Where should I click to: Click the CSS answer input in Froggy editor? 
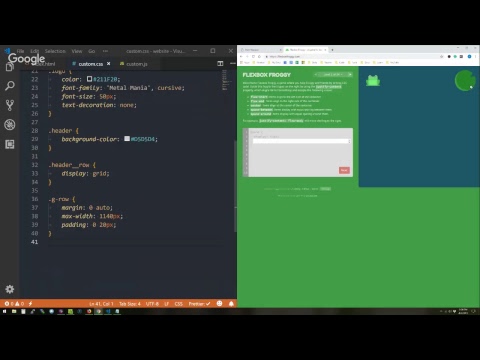coord(301,141)
